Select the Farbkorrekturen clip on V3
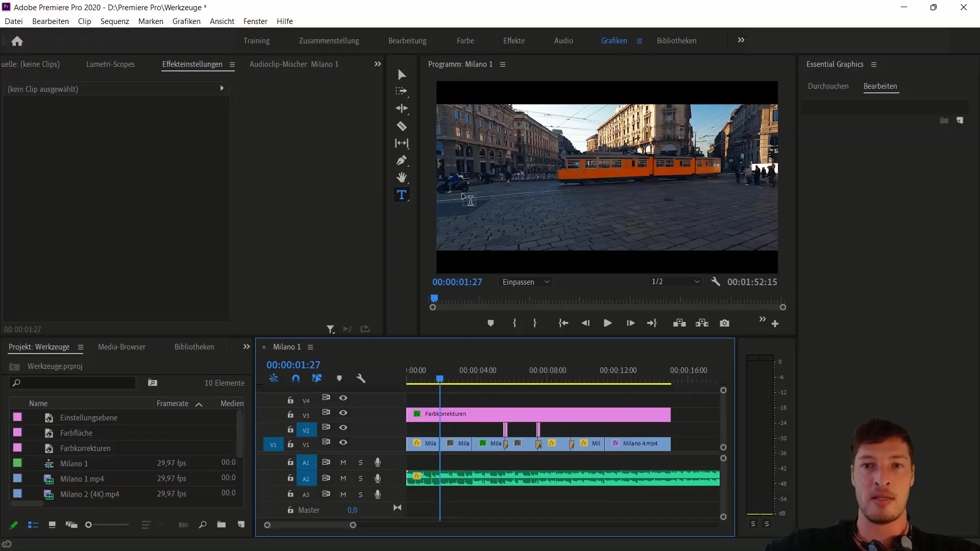 click(538, 414)
